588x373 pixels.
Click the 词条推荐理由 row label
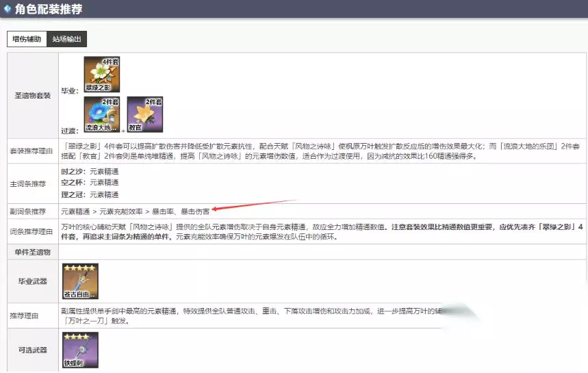pos(31,232)
